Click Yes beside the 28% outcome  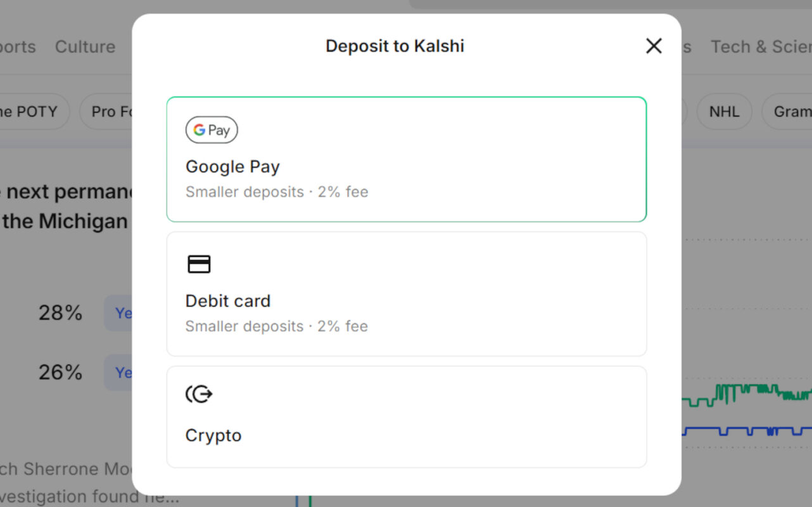120,313
